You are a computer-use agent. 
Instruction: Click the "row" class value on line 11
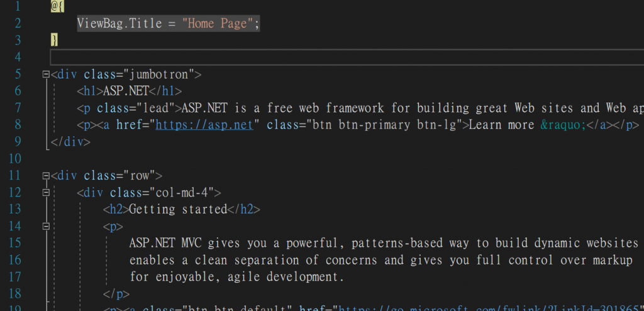pyautogui.click(x=139, y=175)
